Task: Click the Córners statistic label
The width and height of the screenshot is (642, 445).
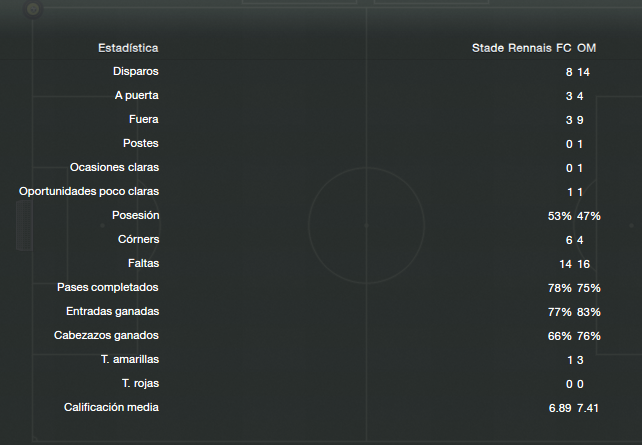Action: 138,239
